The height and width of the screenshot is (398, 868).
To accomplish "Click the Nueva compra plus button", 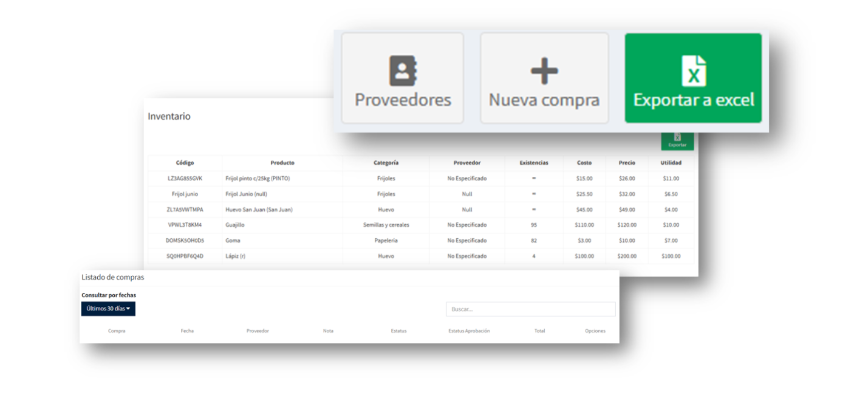I will pos(544,78).
